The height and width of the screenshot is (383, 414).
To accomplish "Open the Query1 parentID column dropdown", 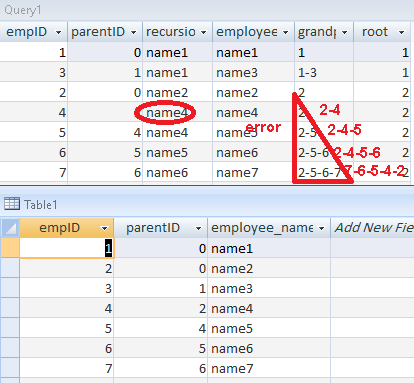I will pyautogui.click(x=133, y=32).
